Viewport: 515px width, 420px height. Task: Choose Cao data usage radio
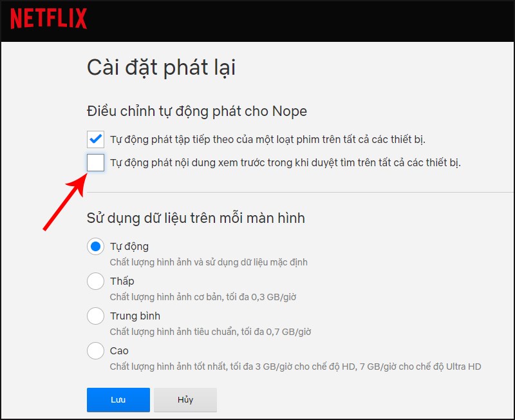(95, 351)
